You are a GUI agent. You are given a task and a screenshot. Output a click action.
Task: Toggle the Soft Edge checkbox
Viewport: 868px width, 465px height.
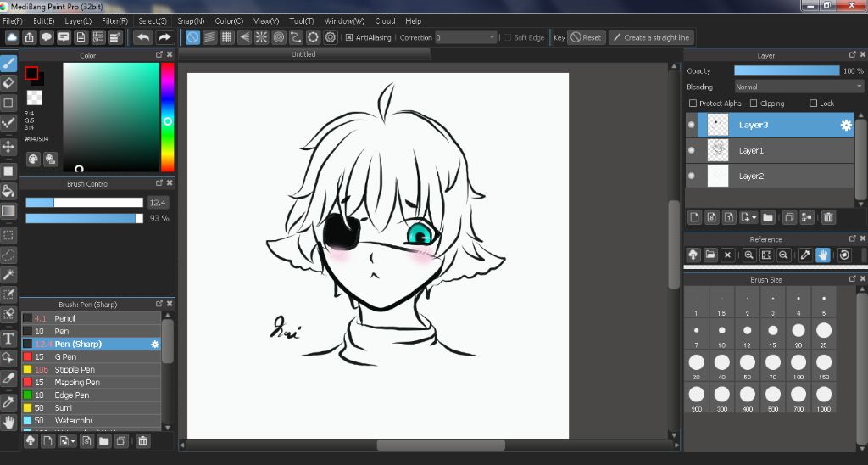[x=507, y=37]
